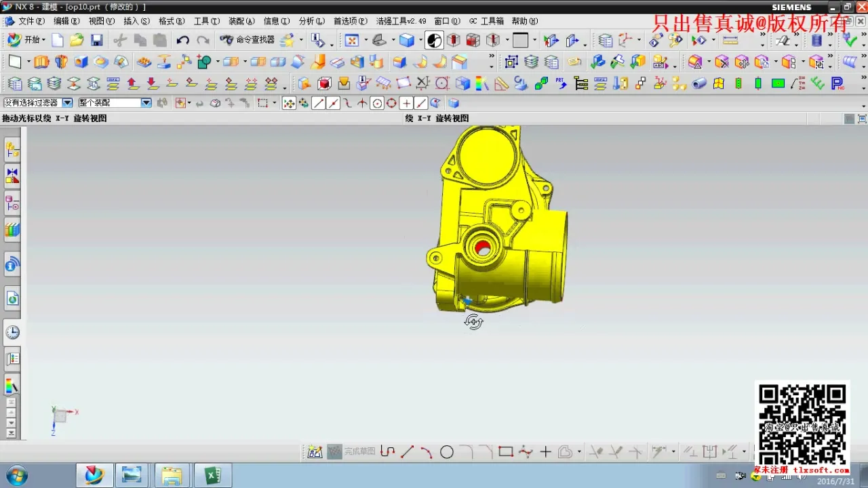Select the sketch Rectangle tool
This screenshot has height=488, width=868.
[505, 452]
